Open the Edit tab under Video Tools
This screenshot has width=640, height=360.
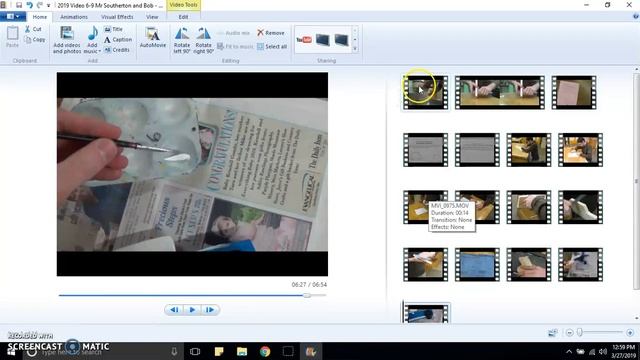point(183,17)
